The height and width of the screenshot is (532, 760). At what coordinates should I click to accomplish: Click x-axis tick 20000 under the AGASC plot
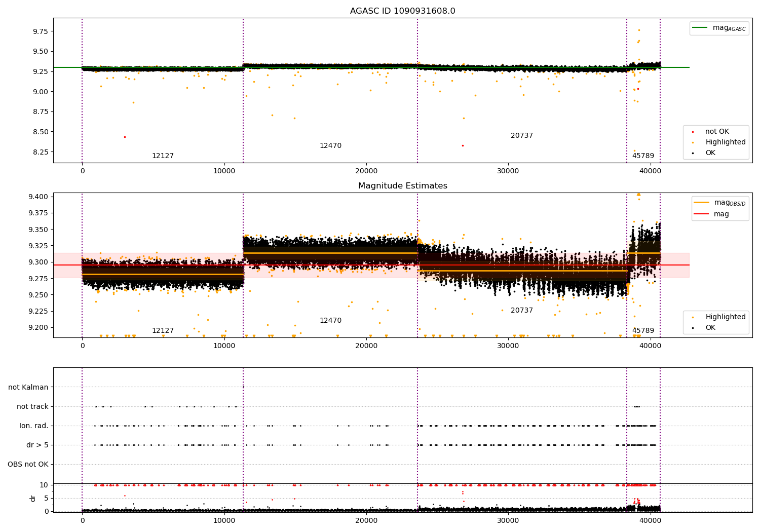[366, 171]
